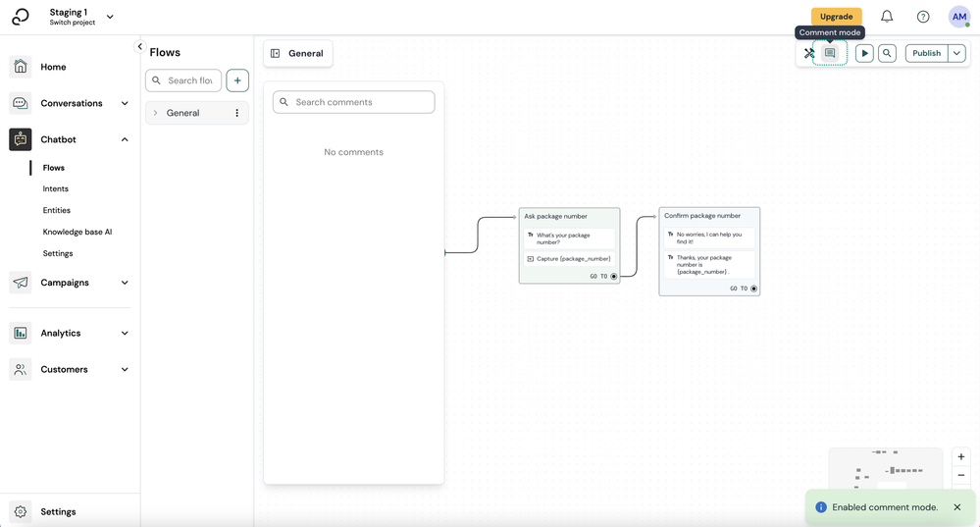Run the flow with play button
The image size is (980, 527).
[864, 53]
